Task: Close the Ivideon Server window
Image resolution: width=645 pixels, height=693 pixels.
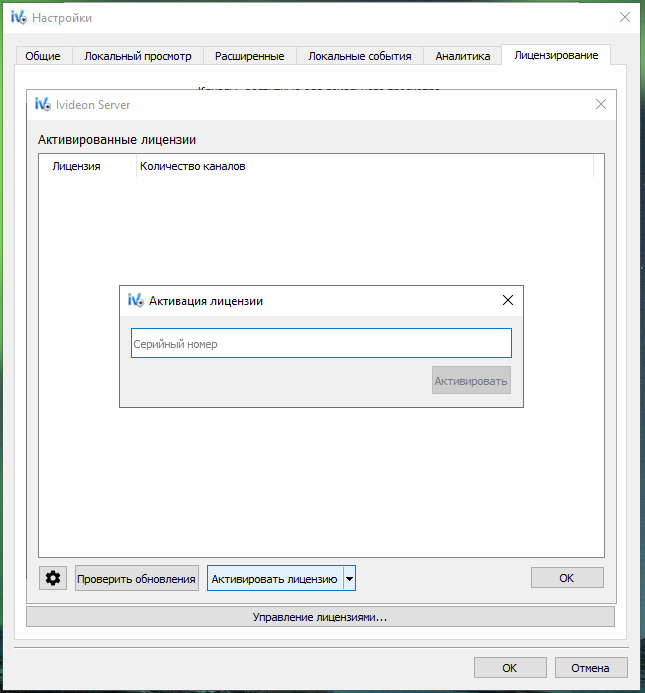Action: point(600,104)
